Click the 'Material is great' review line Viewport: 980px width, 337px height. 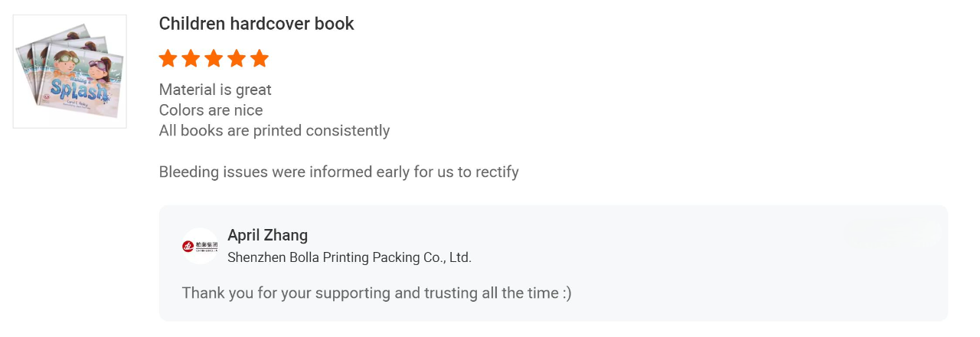coord(215,90)
